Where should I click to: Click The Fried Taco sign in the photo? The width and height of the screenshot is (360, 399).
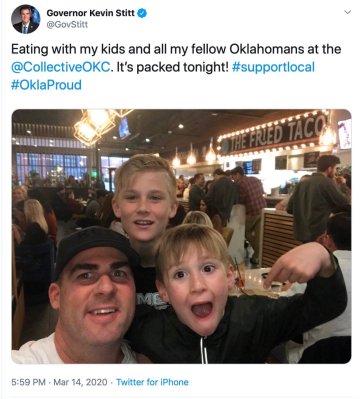[x=277, y=134]
